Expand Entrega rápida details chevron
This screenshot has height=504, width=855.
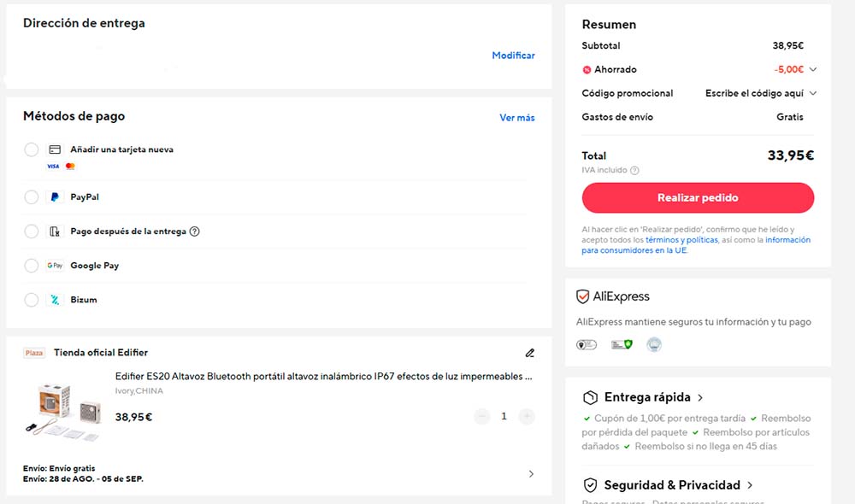tap(700, 398)
